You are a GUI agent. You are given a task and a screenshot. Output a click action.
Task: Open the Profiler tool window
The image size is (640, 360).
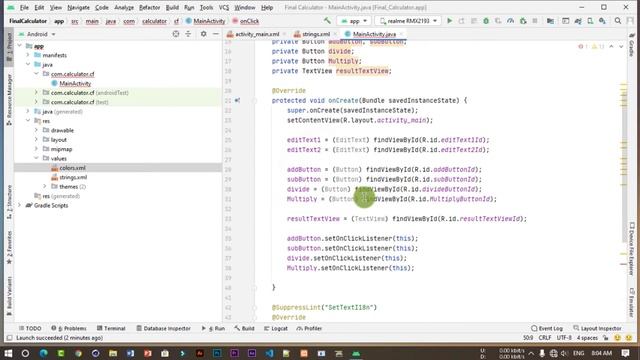(x=309, y=328)
